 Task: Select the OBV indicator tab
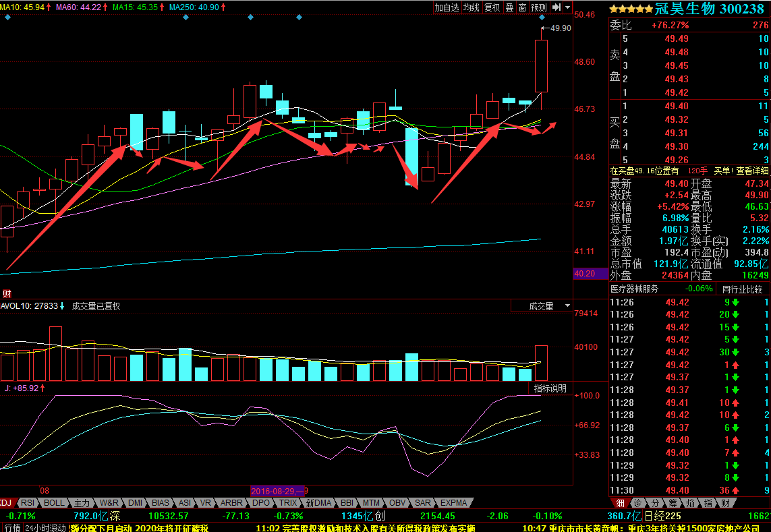coord(397,502)
